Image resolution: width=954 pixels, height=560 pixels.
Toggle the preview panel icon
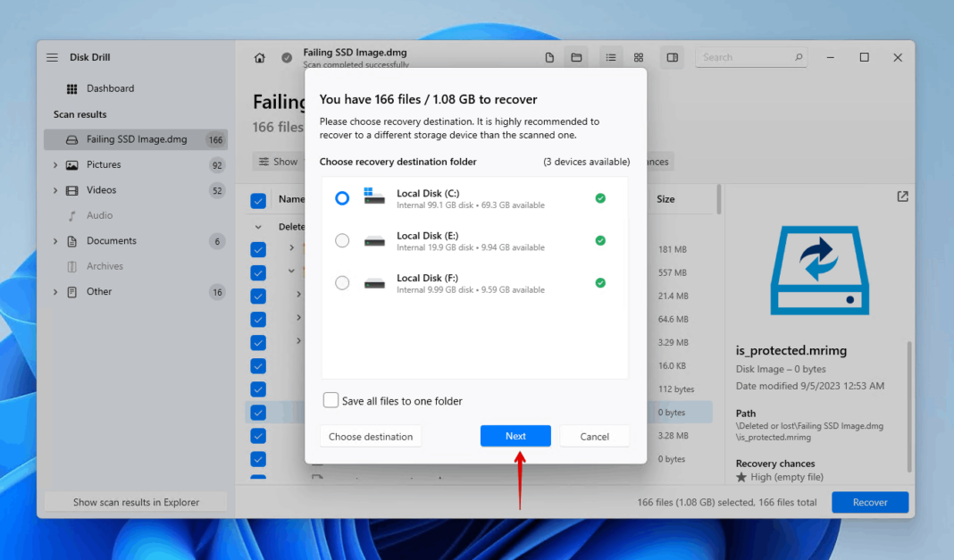pos(672,58)
